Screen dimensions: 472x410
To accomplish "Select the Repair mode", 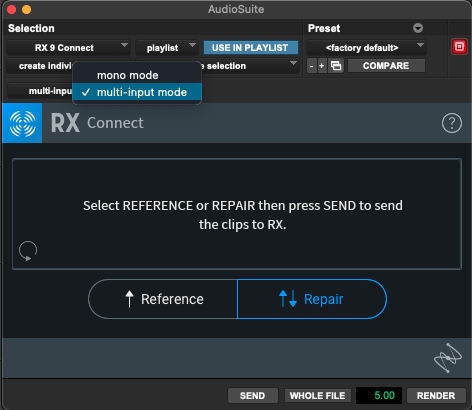I will [312, 299].
